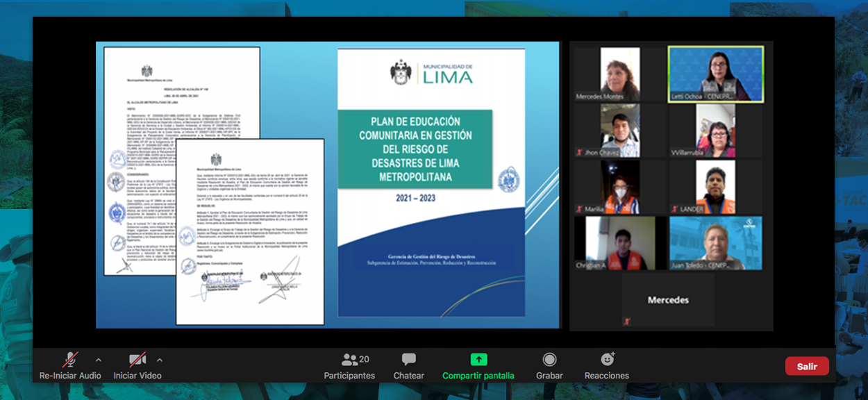Viewport: 868px width, 400px height.
Task: Turn on camera with Iniciar Video icon
Action: coord(137,360)
